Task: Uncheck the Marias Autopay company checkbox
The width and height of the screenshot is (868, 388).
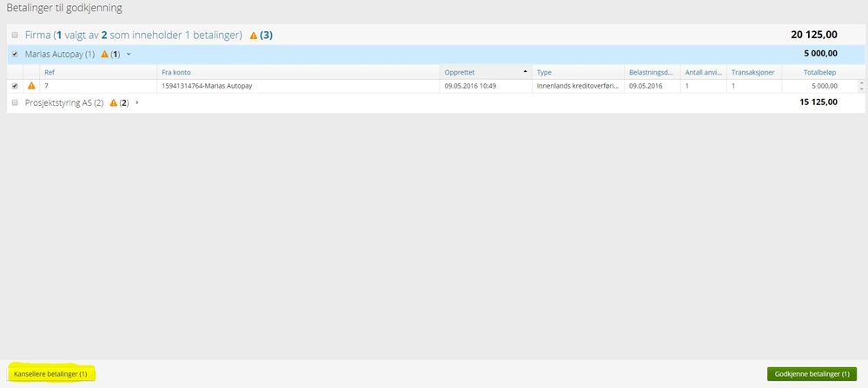Action: [x=15, y=55]
